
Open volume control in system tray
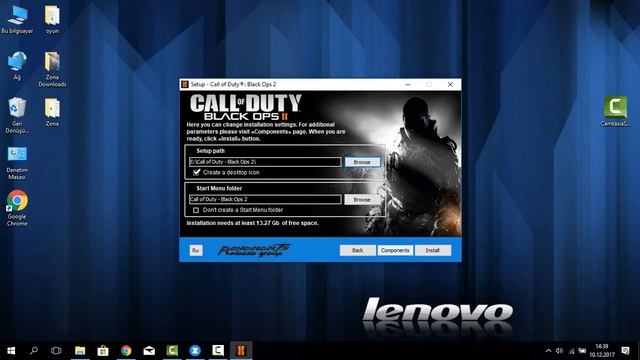[x=560, y=351]
